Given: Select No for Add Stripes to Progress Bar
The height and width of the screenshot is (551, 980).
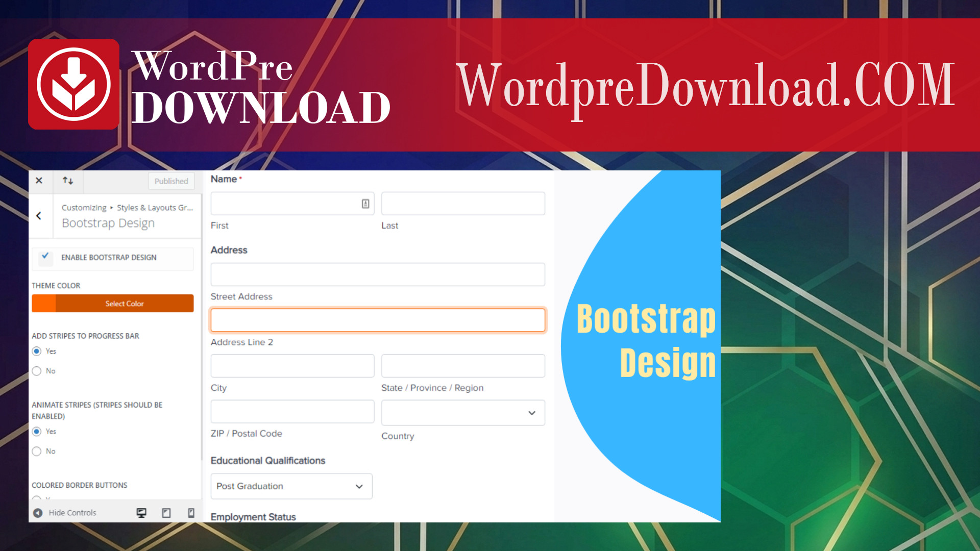Looking at the screenshot, I should point(37,371).
